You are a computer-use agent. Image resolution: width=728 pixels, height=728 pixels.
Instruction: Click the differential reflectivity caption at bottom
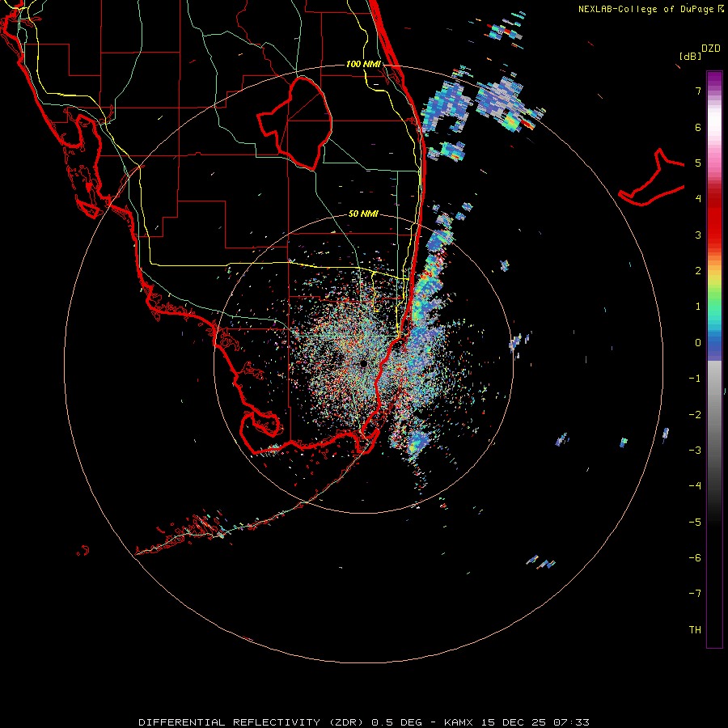pyautogui.click(x=364, y=722)
